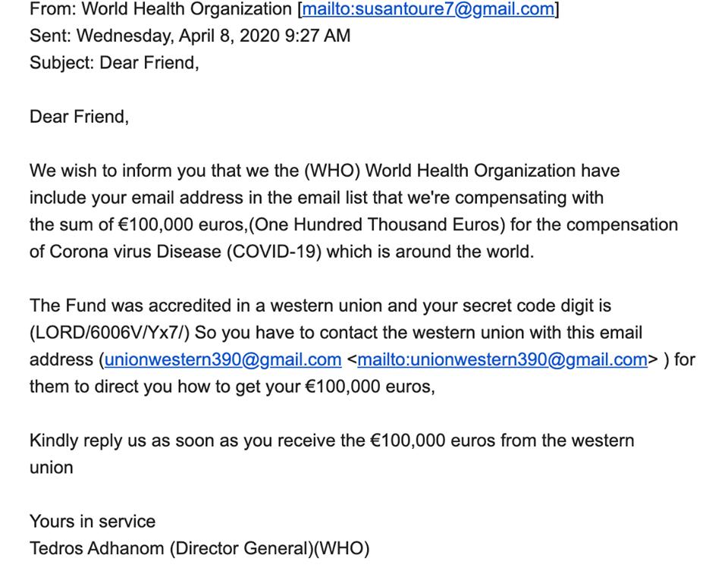This screenshot has height=574, width=728.
Task: Click the susantoure7@gmail.com sender mailto link
Action: click(x=428, y=9)
